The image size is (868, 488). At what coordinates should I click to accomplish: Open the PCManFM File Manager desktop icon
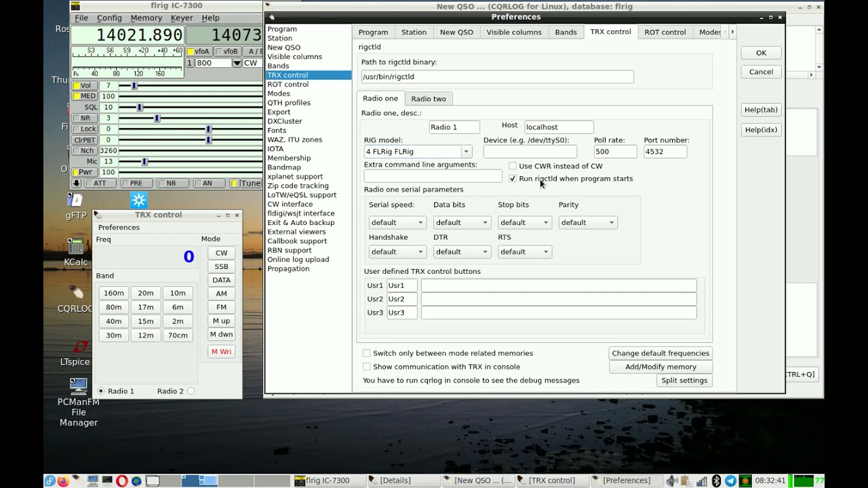click(x=79, y=403)
